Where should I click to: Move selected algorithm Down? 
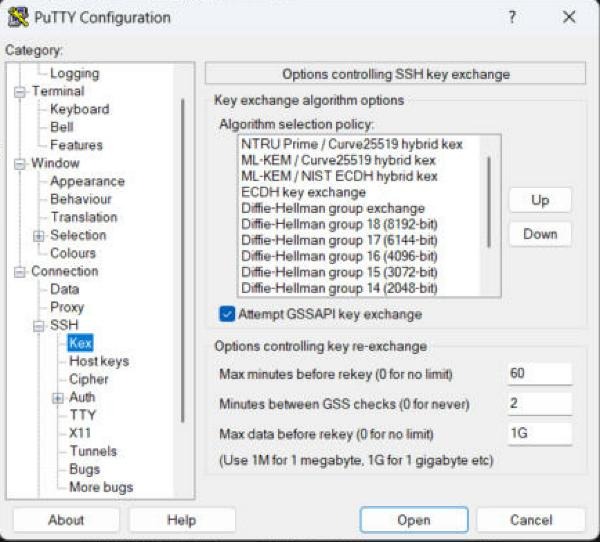pos(540,234)
